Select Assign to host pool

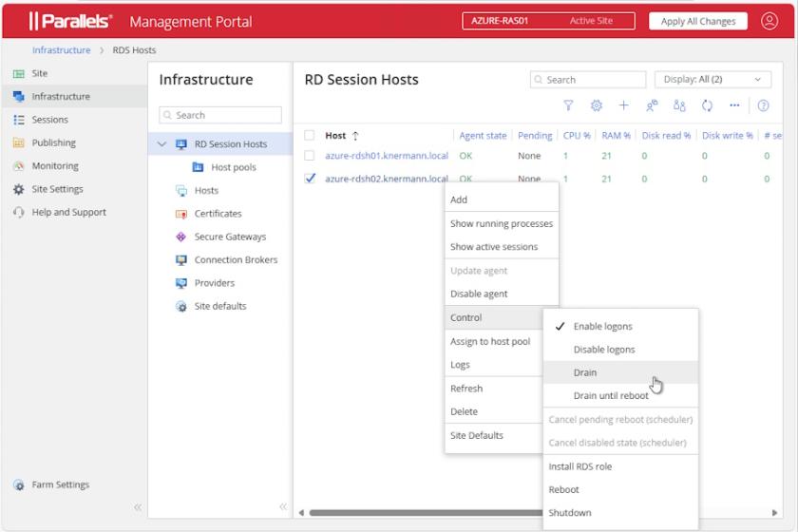click(494, 342)
